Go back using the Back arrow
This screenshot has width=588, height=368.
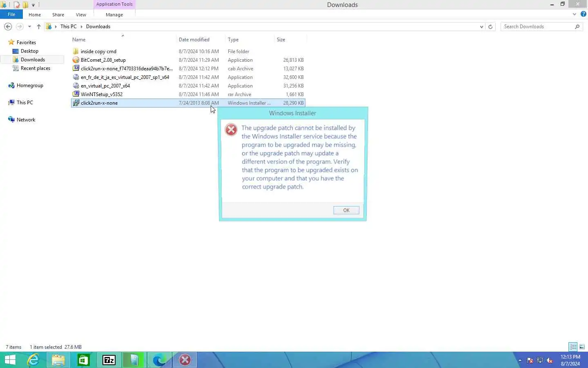click(x=8, y=27)
